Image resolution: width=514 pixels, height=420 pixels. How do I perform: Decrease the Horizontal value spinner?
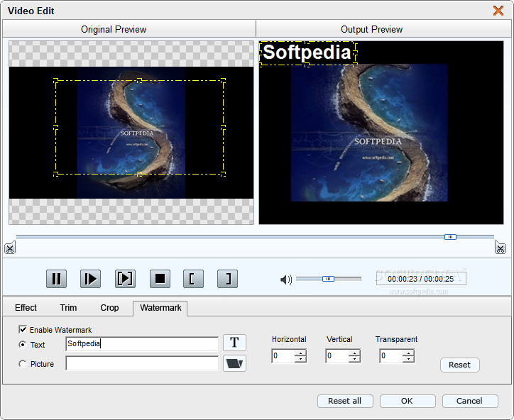click(300, 359)
